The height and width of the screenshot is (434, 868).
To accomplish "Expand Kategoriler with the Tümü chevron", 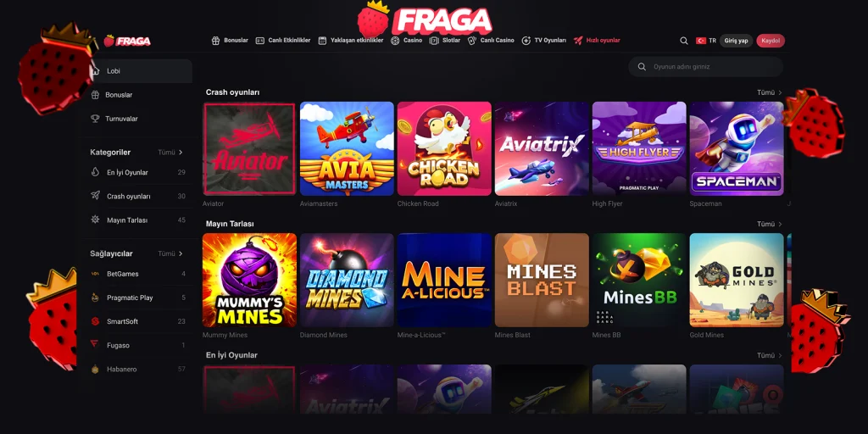I will pos(170,153).
